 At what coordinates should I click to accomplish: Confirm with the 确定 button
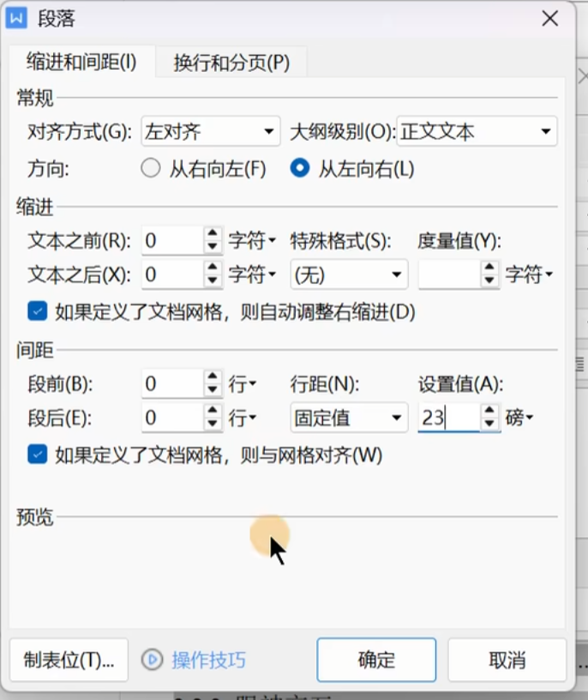point(376,660)
